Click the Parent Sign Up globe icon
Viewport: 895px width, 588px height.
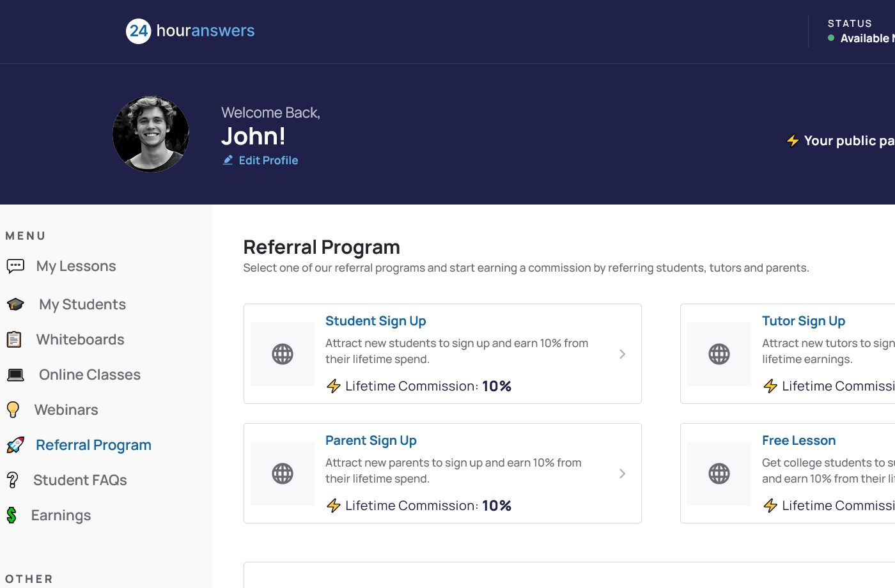pos(283,474)
